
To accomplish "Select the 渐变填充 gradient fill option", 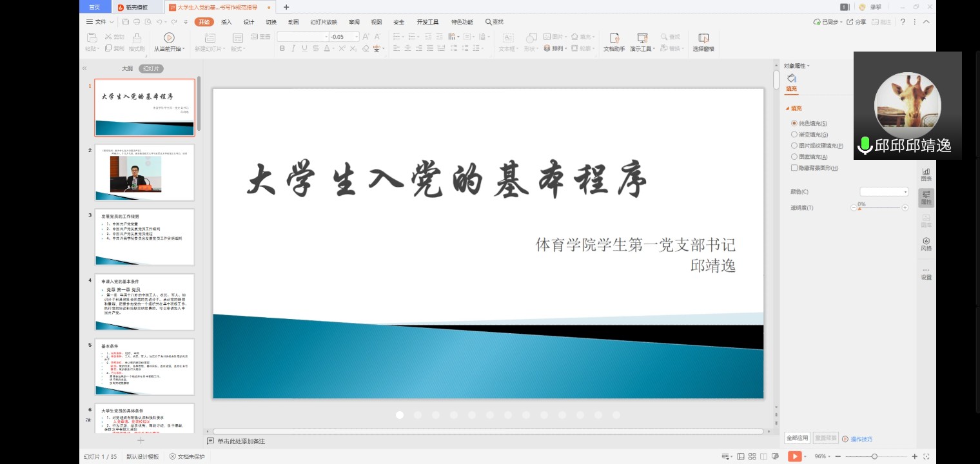I will coord(794,135).
